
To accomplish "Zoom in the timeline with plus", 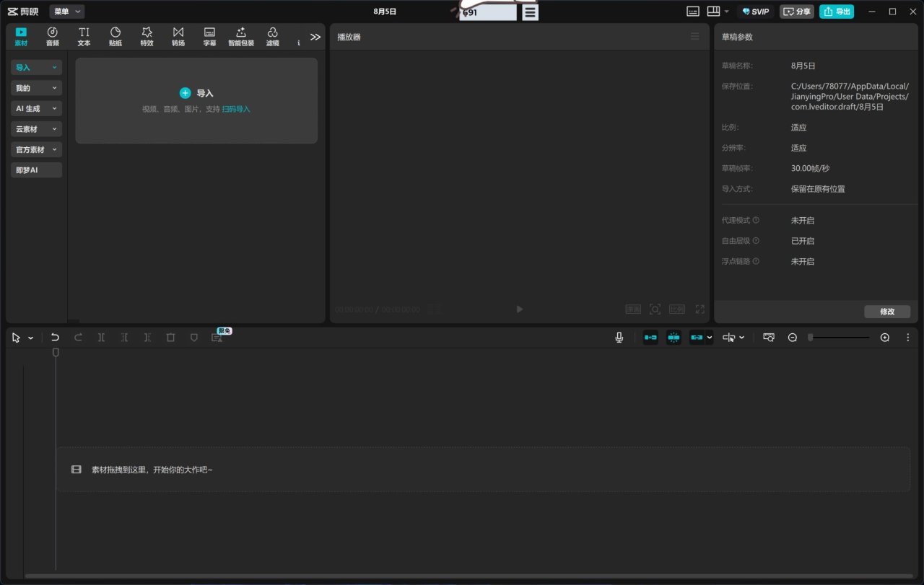I will 885,338.
